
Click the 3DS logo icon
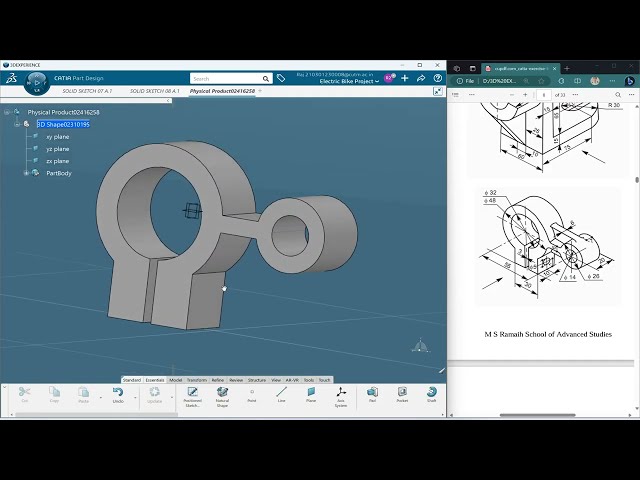[x=11, y=78]
